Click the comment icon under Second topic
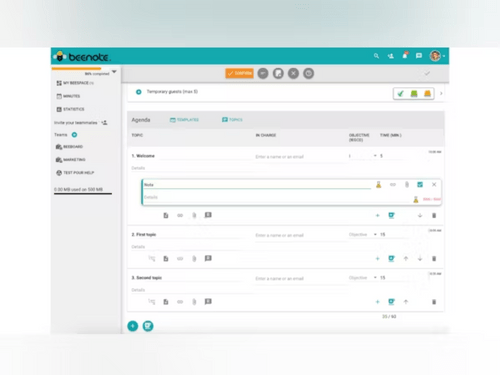This screenshot has height=375, width=500. (x=208, y=301)
